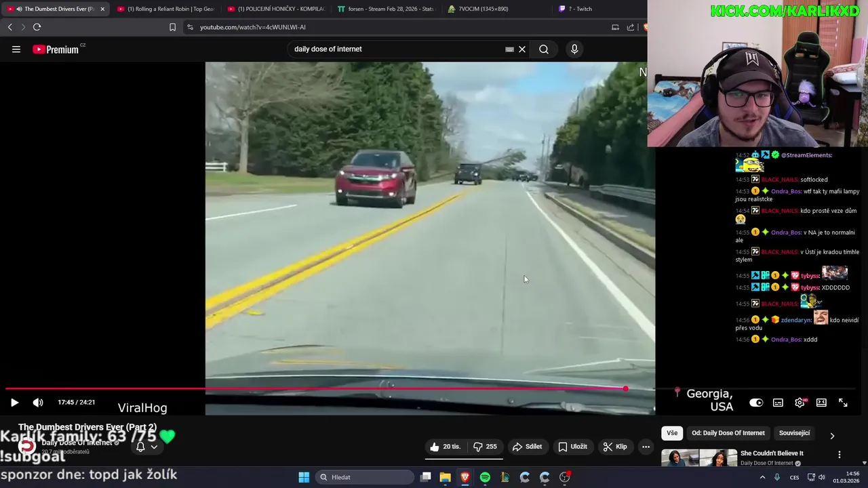Open video settings gear
The image size is (868, 488).
click(800, 403)
